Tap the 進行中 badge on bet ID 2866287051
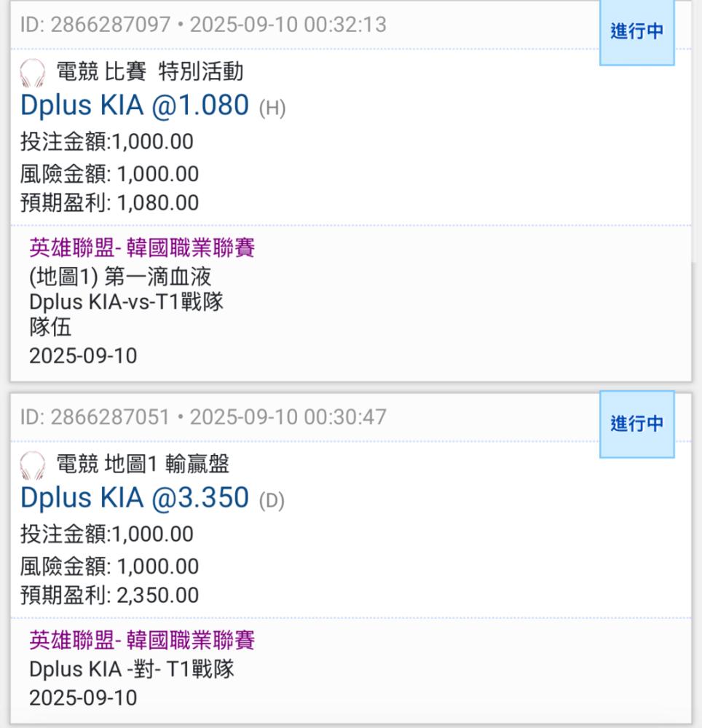Viewport: 702px width, 728px height. coord(636,424)
